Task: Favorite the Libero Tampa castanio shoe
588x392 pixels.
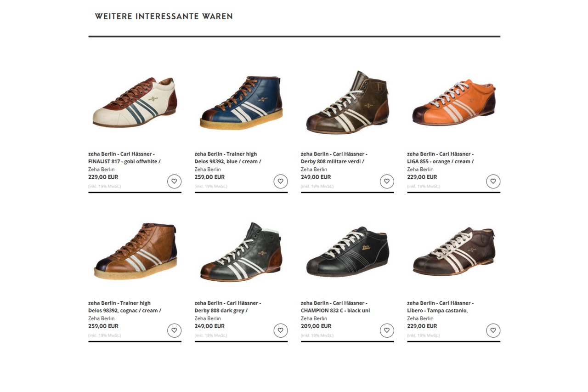Action: 493,330
